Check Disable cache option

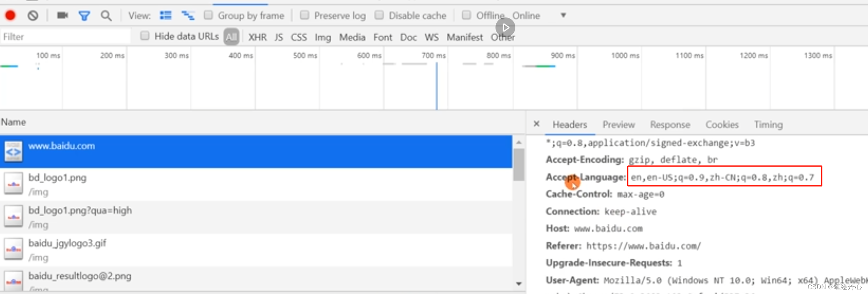click(x=379, y=15)
